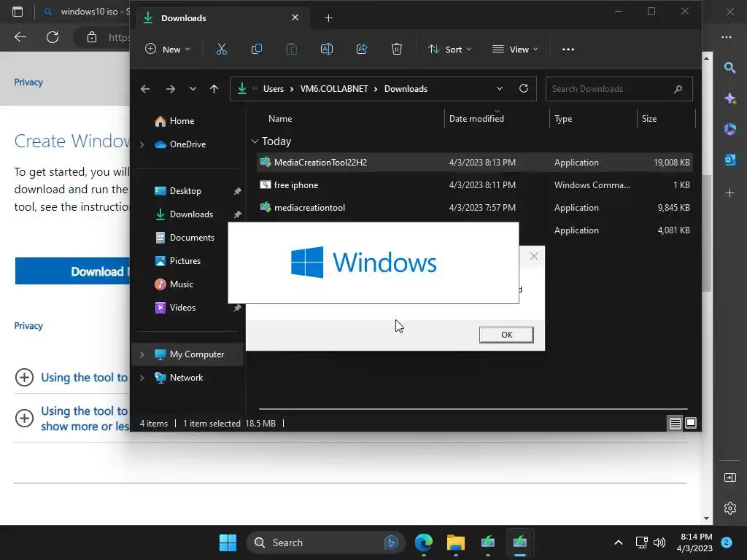Show hidden tray icons chevron
The width and height of the screenshot is (747, 560).
coord(619,542)
